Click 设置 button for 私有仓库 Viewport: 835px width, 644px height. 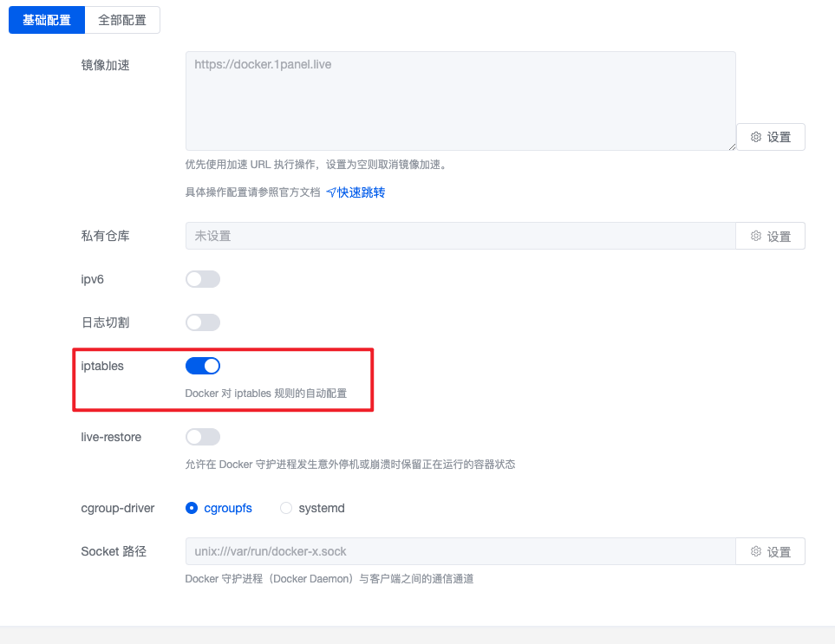(x=771, y=236)
